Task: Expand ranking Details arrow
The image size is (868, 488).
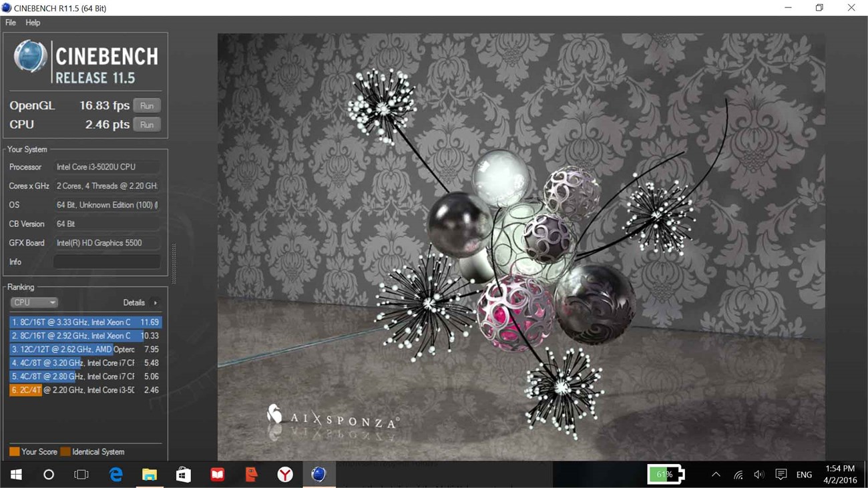Action: tap(155, 302)
